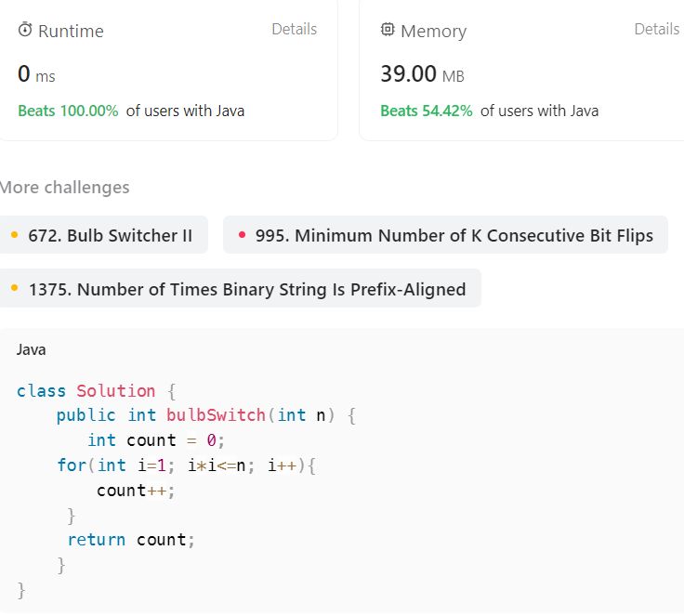The width and height of the screenshot is (684, 616).
Task: Open Memory Details link
Action: (656, 29)
